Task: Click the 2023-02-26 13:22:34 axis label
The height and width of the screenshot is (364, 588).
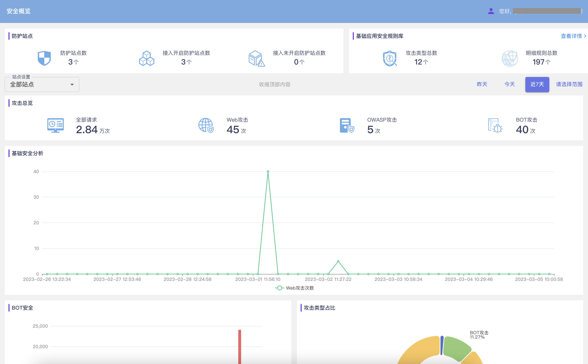Action: click(x=47, y=279)
